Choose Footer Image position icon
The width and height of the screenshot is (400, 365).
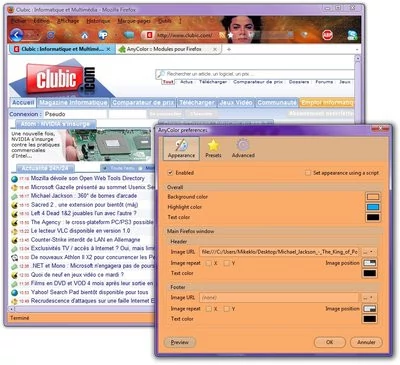pos(370,308)
